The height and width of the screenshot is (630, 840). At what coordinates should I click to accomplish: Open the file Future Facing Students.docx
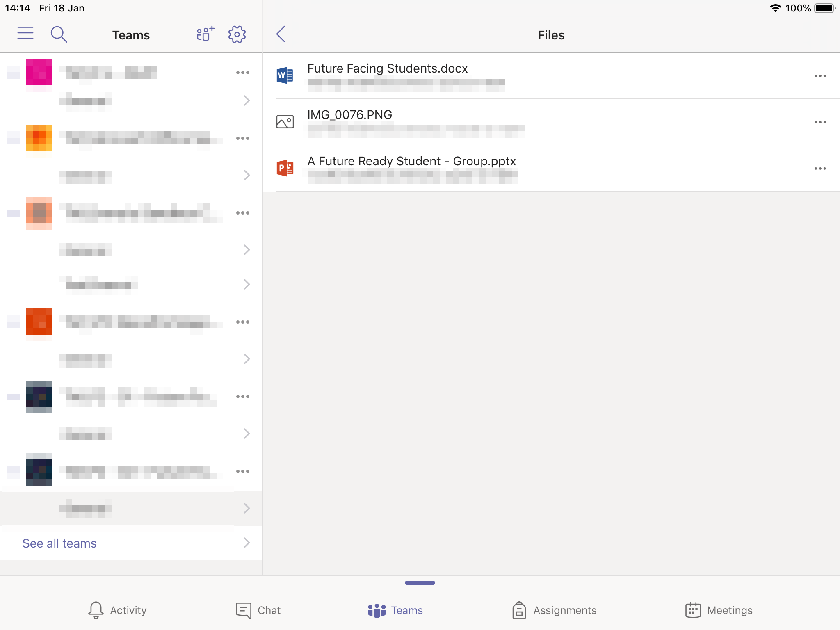[551, 76]
